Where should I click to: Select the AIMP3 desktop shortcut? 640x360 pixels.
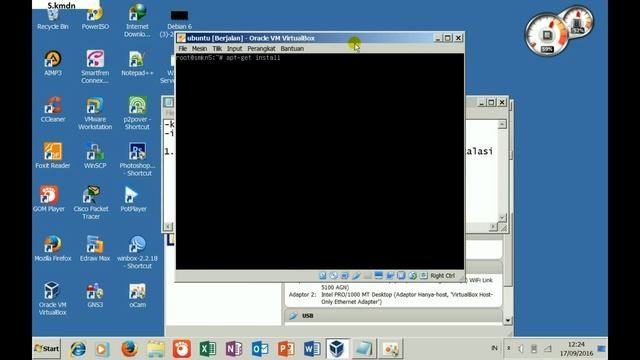click(53, 63)
